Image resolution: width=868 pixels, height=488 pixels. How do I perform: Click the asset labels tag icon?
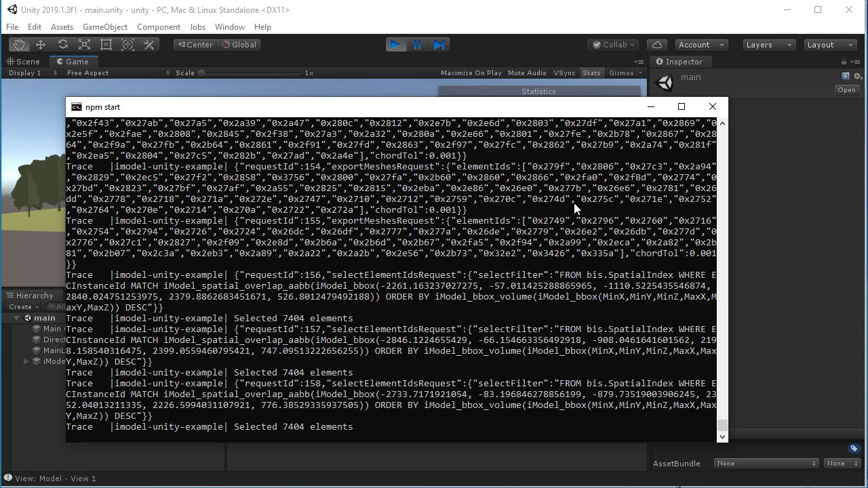tap(854, 449)
